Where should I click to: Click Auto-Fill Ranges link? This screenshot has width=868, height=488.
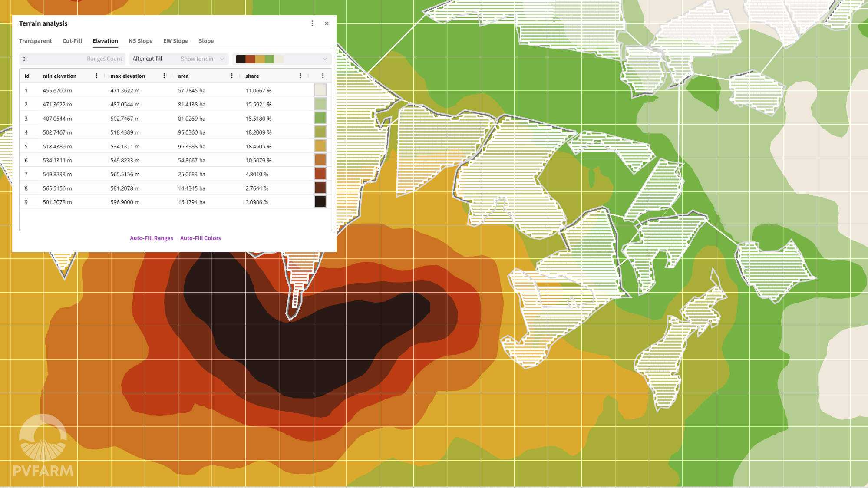tap(151, 238)
